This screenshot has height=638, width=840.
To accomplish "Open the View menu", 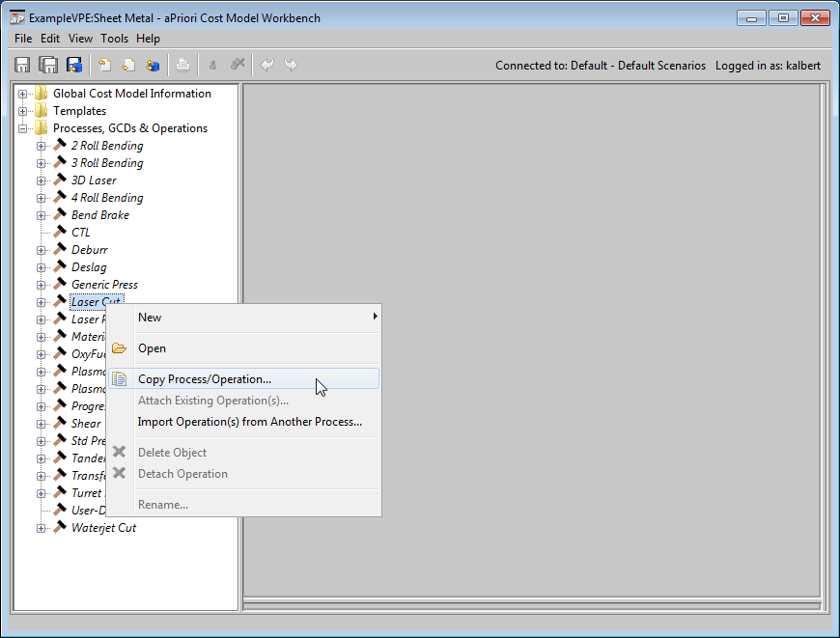I will pyautogui.click(x=80, y=39).
